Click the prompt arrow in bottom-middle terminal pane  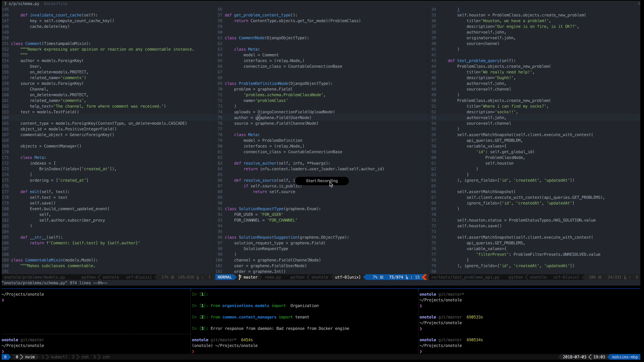point(193,351)
